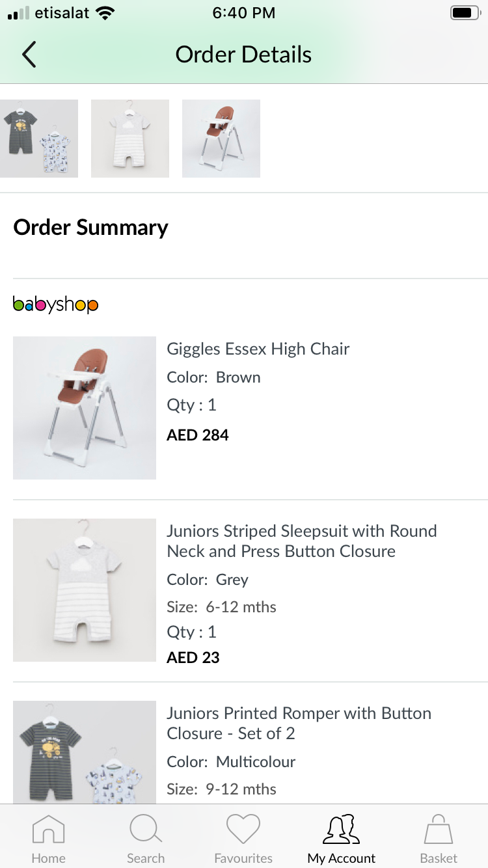Open the Search magnifier icon

click(146, 830)
